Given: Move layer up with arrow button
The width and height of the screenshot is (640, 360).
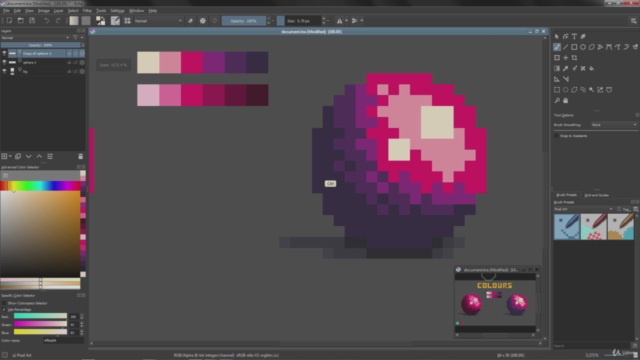Looking at the screenshot, I should pos(39,156).
